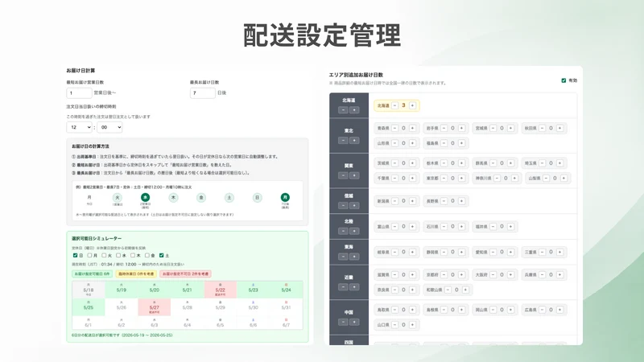Click the お届け日の計算方法 heading

90,146
